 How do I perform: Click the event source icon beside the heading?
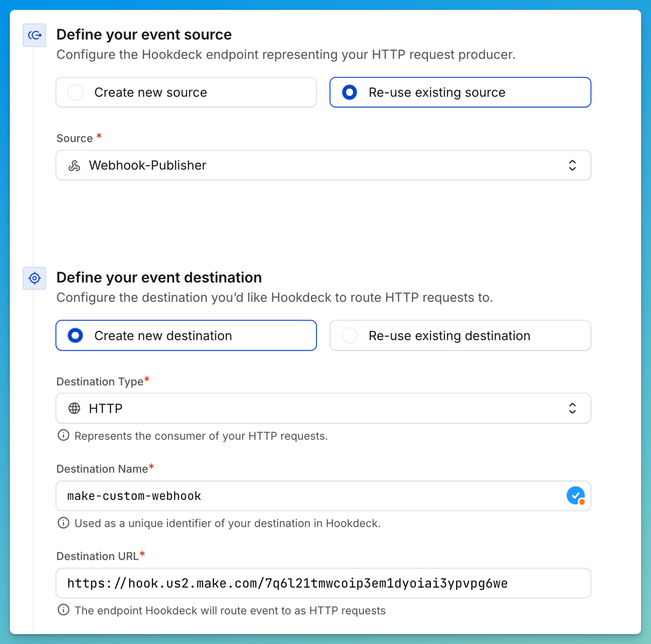pos(34,35)
